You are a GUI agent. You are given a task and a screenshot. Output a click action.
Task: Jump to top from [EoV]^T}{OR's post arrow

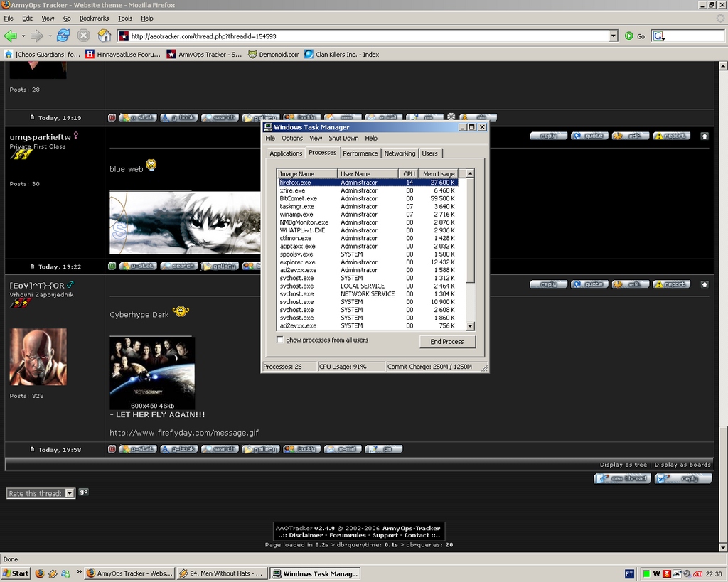[705, 284]
